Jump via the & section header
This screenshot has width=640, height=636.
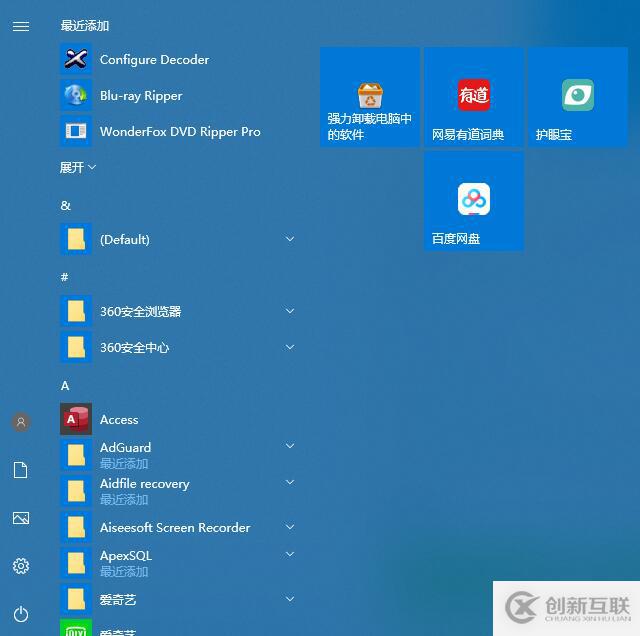65,205
